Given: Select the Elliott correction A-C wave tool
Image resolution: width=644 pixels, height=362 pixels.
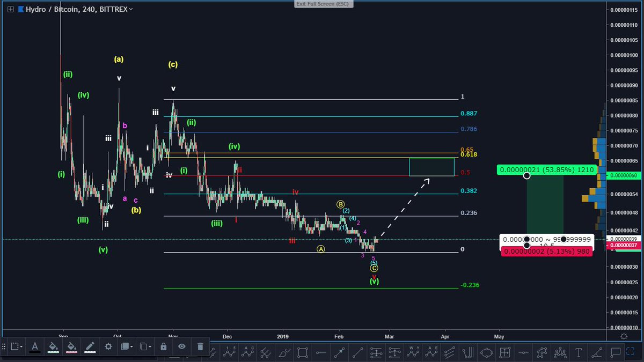Looking at the screenshot, I should pyautogui.click(x=248, y=352).
